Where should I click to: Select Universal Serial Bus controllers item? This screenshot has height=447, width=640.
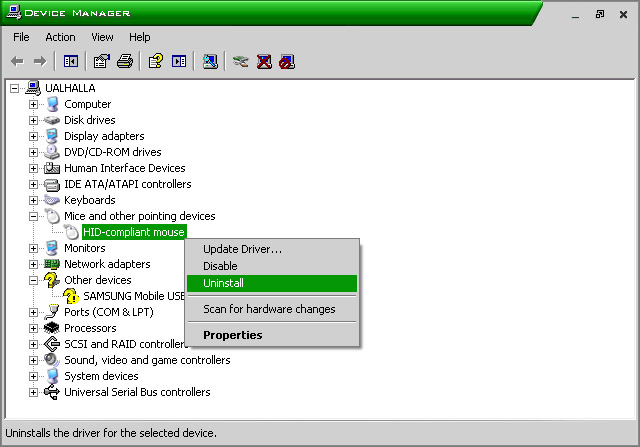click(137, 392)
